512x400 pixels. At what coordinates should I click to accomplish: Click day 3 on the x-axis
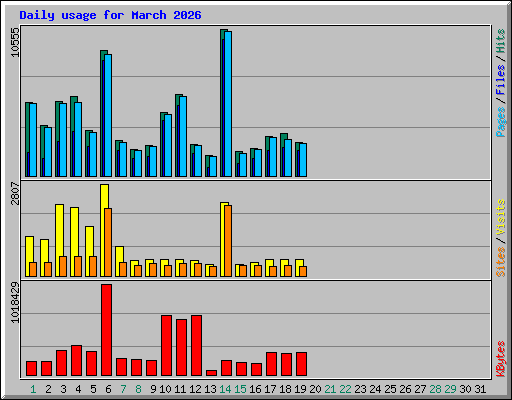pyautogui.click(x=63, y=389)
